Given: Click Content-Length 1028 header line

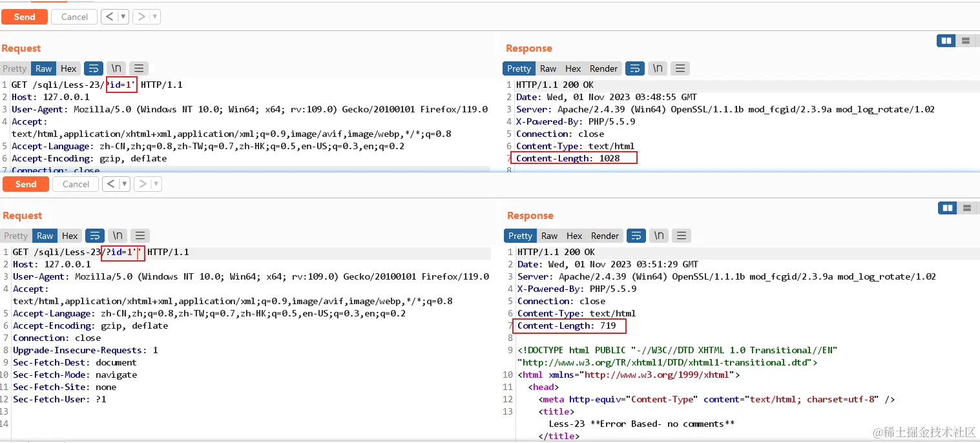Looking at the screenshot, I should 568,158.
